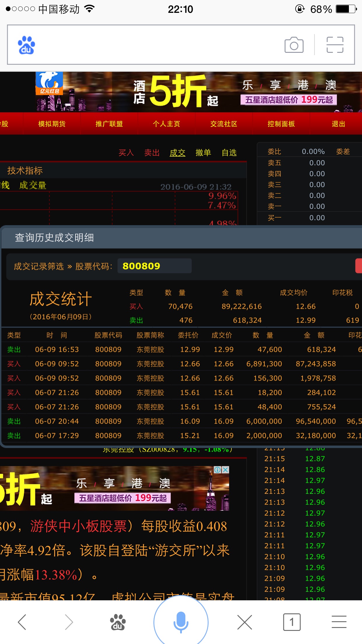Switch to the 撤单 tab
Viewport: 362px width, 644px height.
click(x=203, y=153)
